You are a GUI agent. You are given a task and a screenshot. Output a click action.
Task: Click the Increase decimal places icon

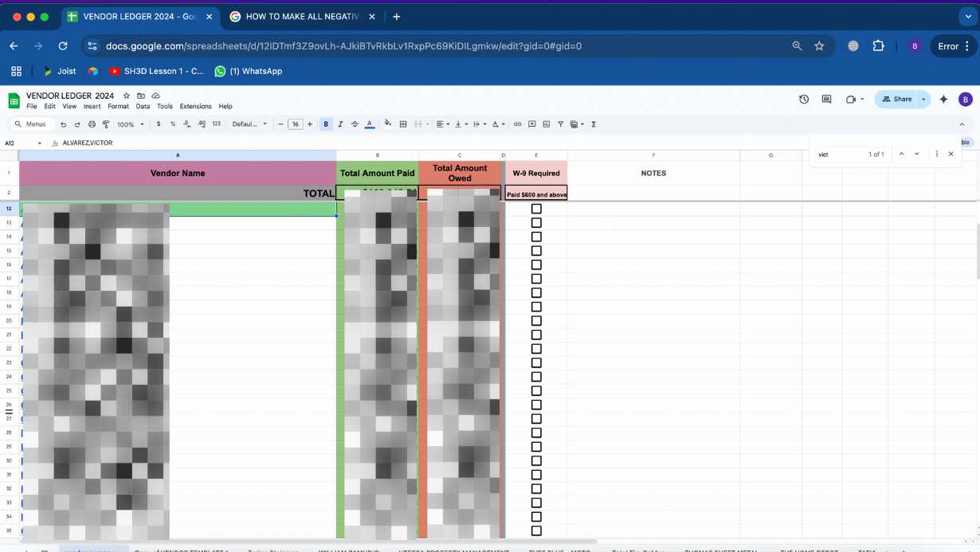[201, 124]
